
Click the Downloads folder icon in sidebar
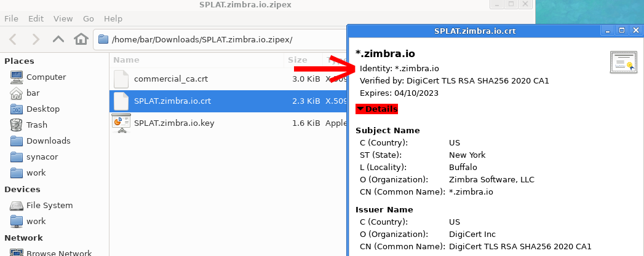(x=17, y=141)
